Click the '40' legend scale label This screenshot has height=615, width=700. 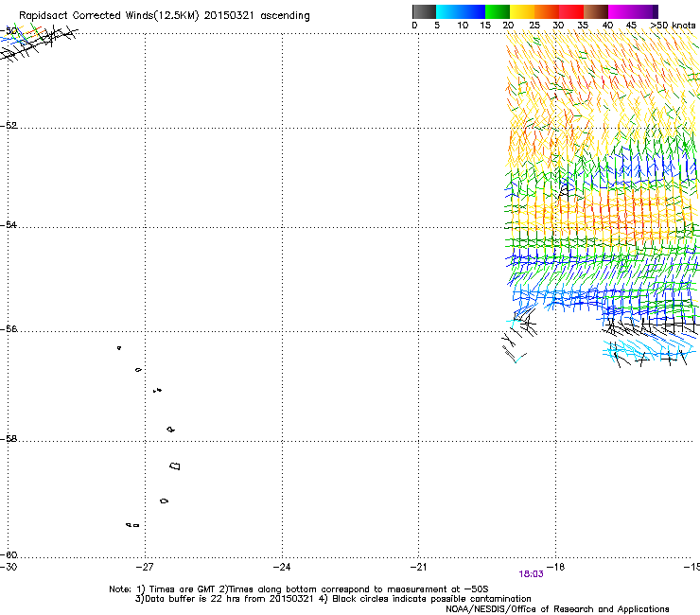607,26
